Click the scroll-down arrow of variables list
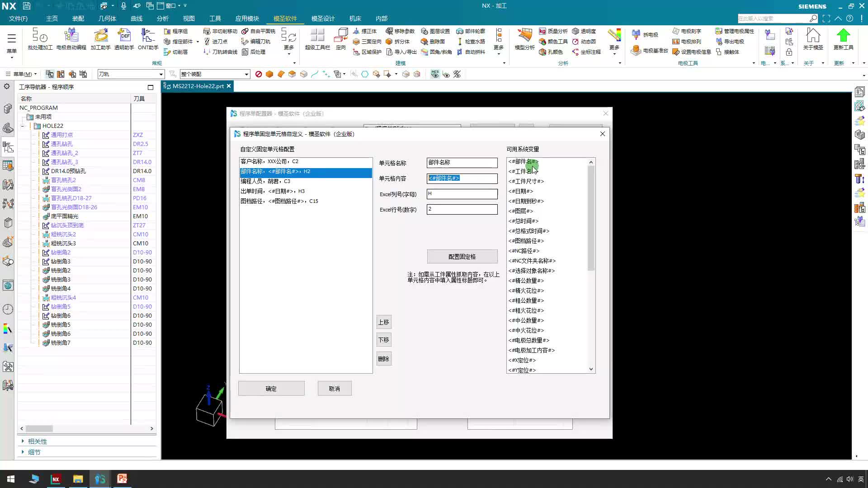Screen dimensions: 868x488 [591, 369]
